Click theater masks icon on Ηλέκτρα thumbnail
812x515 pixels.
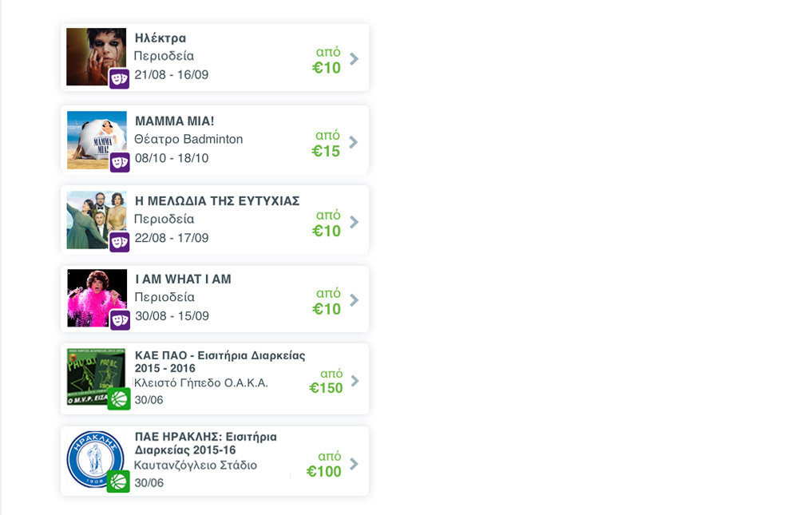pos(119,79)
